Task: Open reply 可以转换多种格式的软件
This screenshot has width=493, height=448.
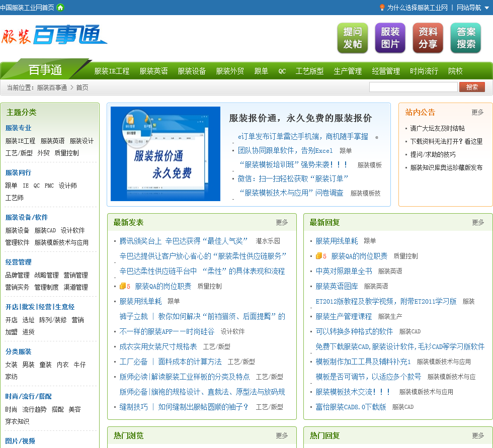Action: coord(354,331)
